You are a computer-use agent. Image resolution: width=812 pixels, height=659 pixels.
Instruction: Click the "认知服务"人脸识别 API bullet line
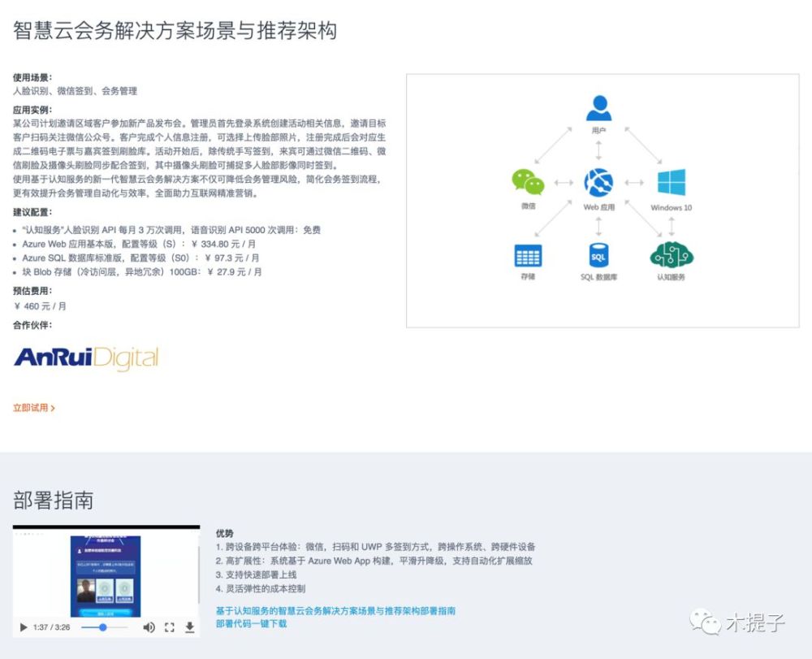click(x=171, y=230)
